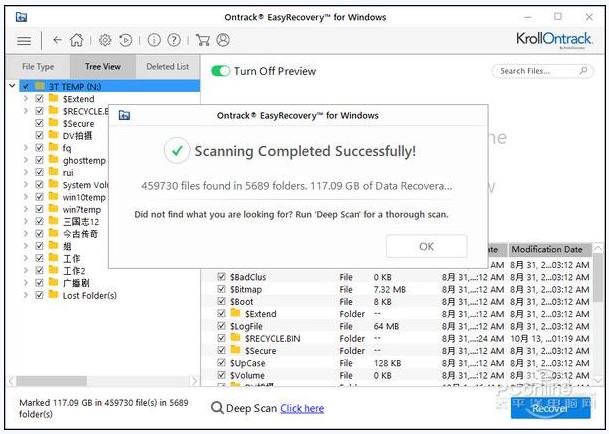
Task: Uncheck the win7temp folder checkbox
Action: pyautogui.click(x=39, y=209)
